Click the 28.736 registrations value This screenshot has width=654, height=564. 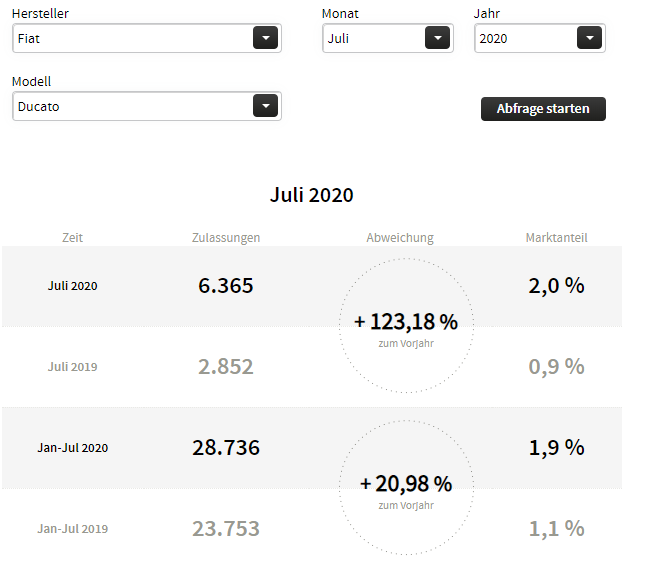[x=226, y=448]
